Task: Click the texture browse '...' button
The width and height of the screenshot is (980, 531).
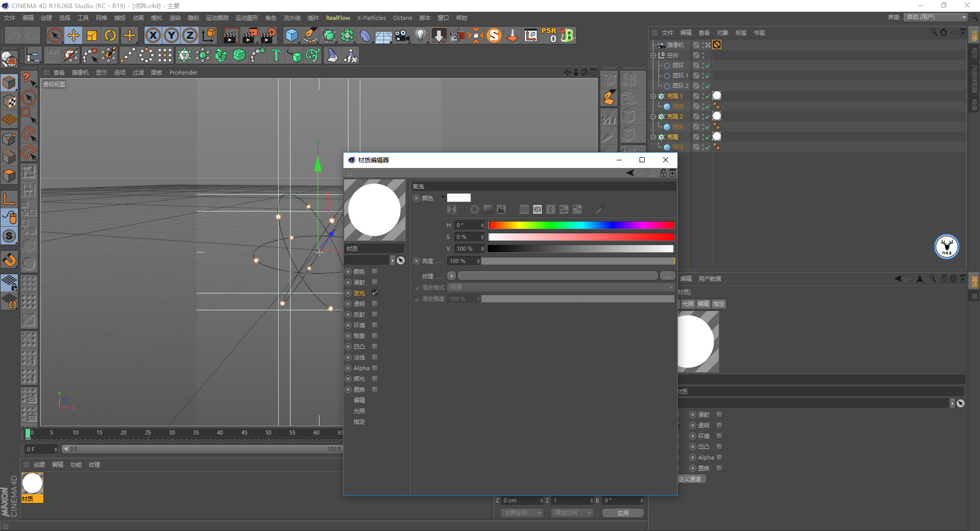Action: point(667,276)
